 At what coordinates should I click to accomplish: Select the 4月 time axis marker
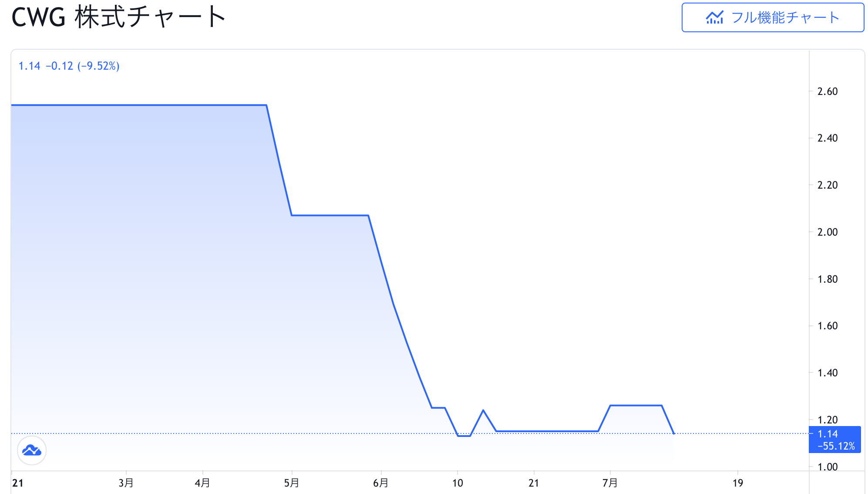point(202,483)
